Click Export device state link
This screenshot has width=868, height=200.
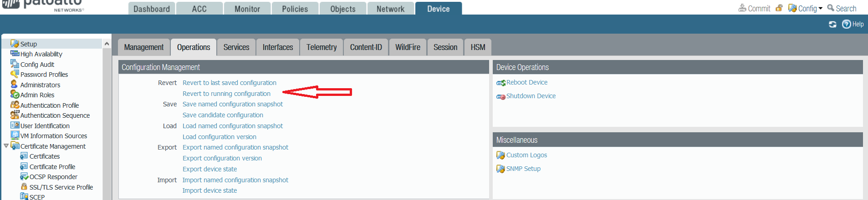(209, 169)
